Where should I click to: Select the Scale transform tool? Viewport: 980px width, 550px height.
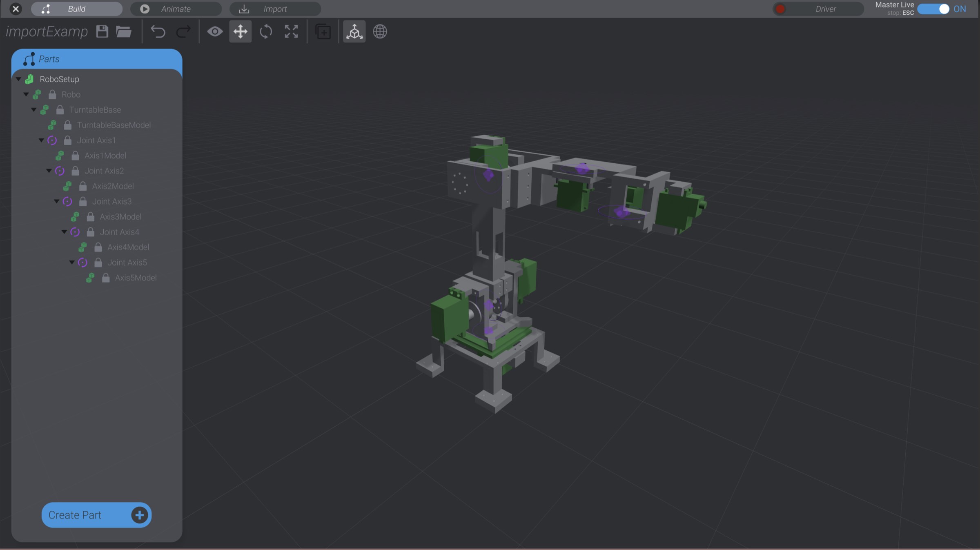pos(291,31)
